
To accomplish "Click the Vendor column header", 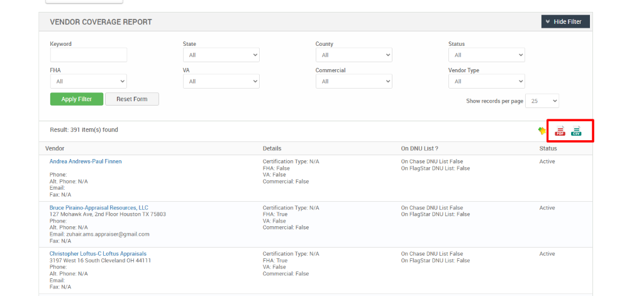I will tap(55, 148).
